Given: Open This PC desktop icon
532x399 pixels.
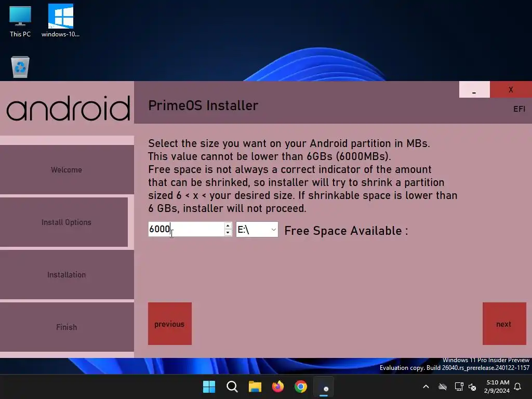Looking at the screenshot, I should coord(20,21).
